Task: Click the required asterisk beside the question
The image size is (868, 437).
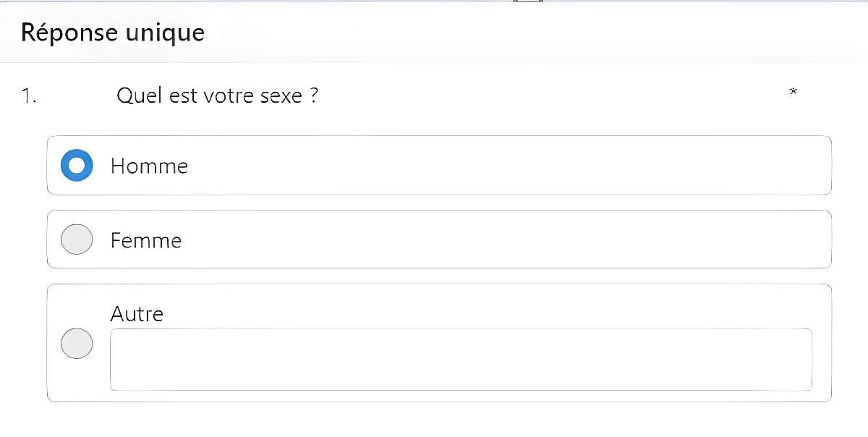Action: tap(793, 92)
